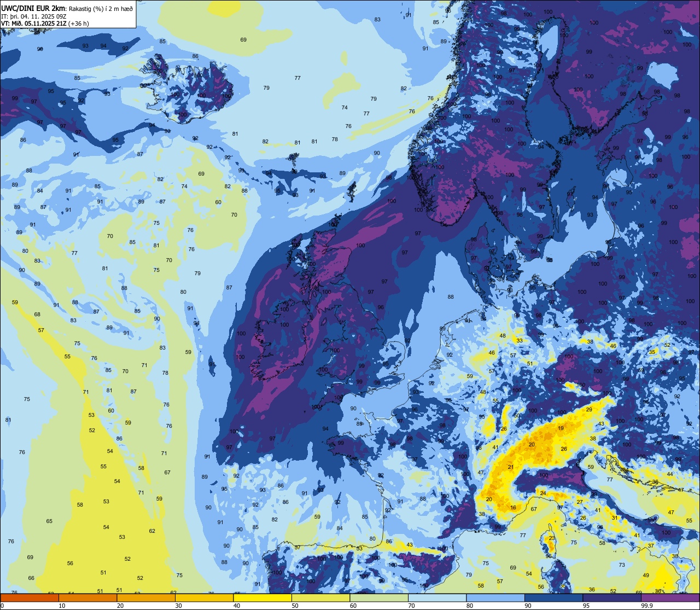Click the legend tick label "70"
The image size is (700, 610).
point(411,606)
